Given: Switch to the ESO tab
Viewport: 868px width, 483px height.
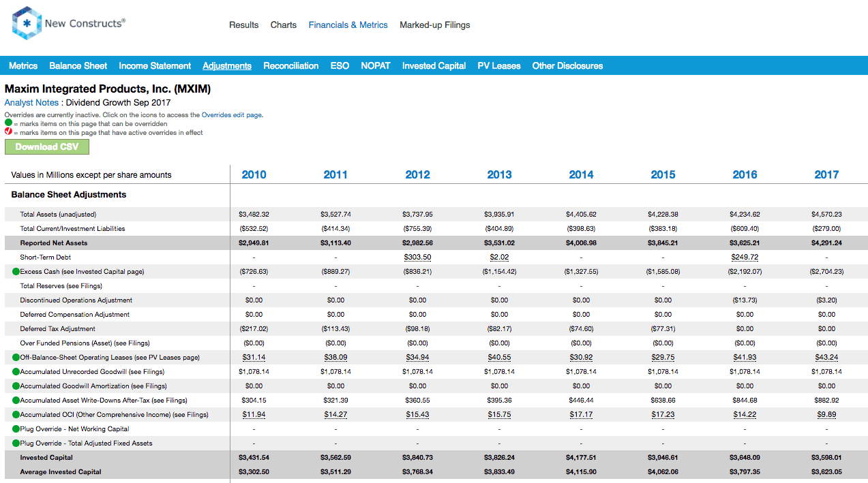Looking at the screenshot, I should tap(340, 66).
